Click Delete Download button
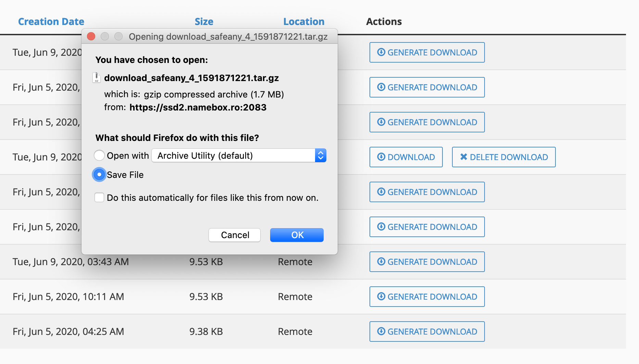This screenshot has height=364, width=639. coord(504,157)
